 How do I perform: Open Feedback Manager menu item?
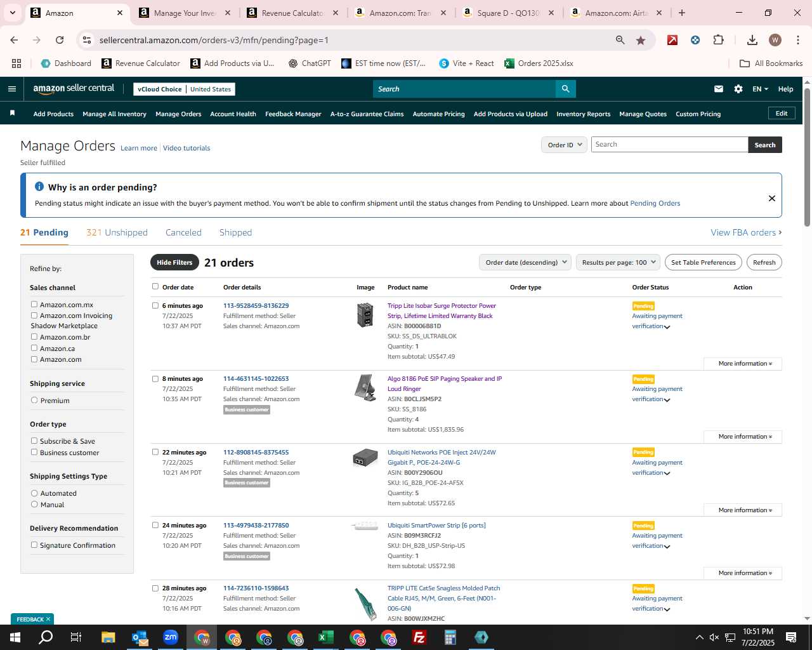tap(293, 114)
